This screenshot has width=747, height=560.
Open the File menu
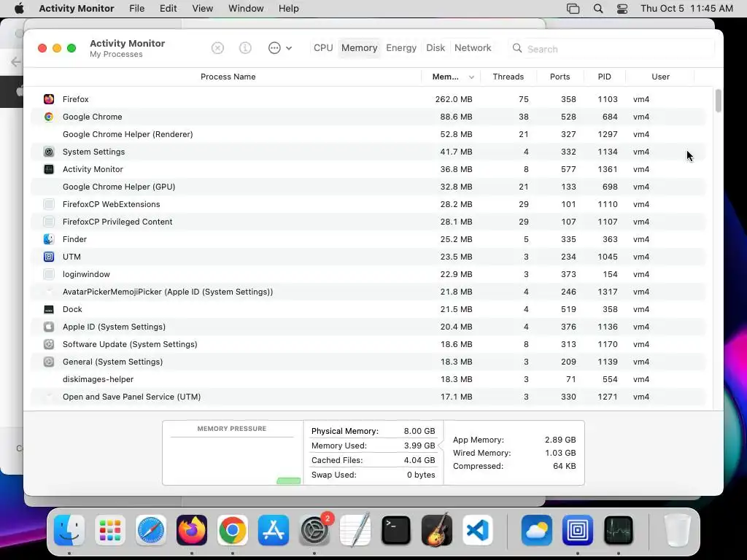point(136,9)
